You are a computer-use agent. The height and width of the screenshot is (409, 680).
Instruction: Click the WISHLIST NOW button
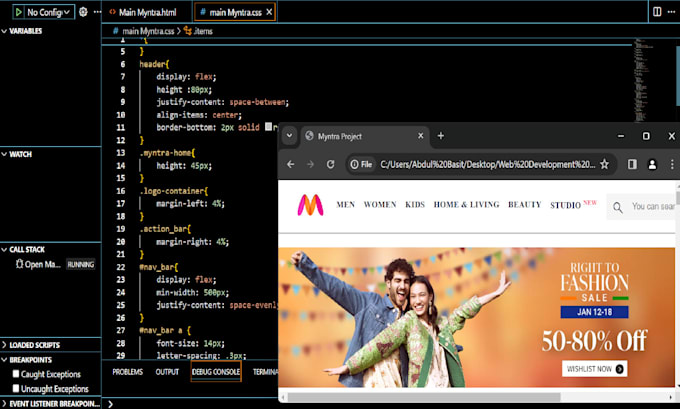click(x=594, y=368)
